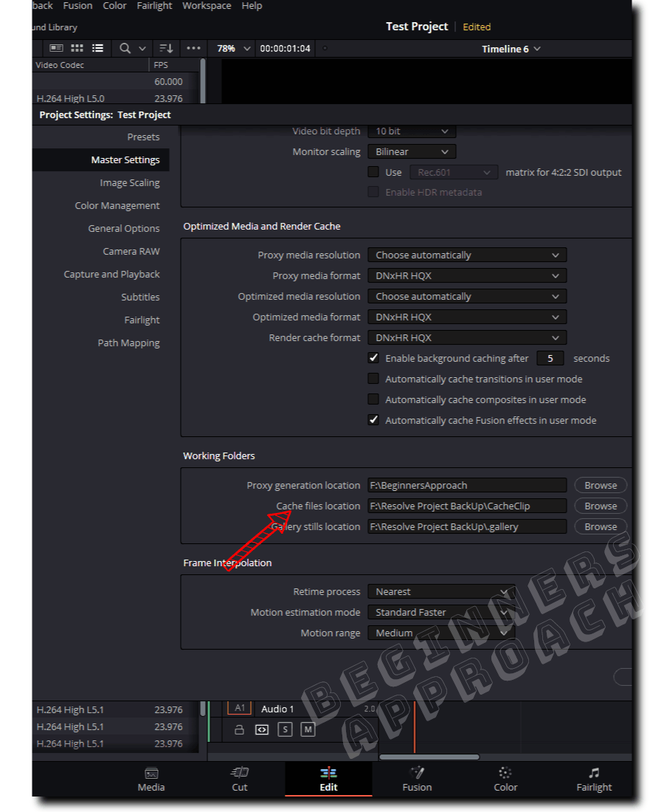Switch media pool to metadata view icon
664x812 pixels.
click(56, 48)
